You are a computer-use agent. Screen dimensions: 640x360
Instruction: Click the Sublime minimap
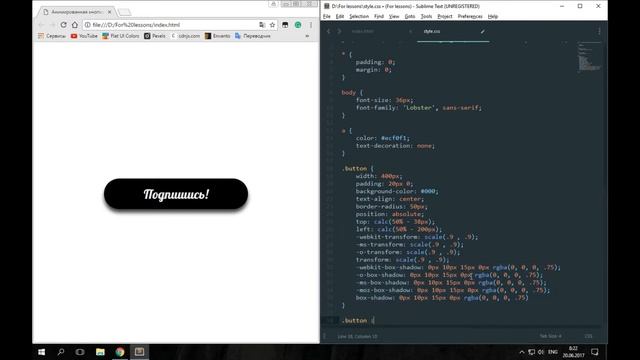[589, 57]
